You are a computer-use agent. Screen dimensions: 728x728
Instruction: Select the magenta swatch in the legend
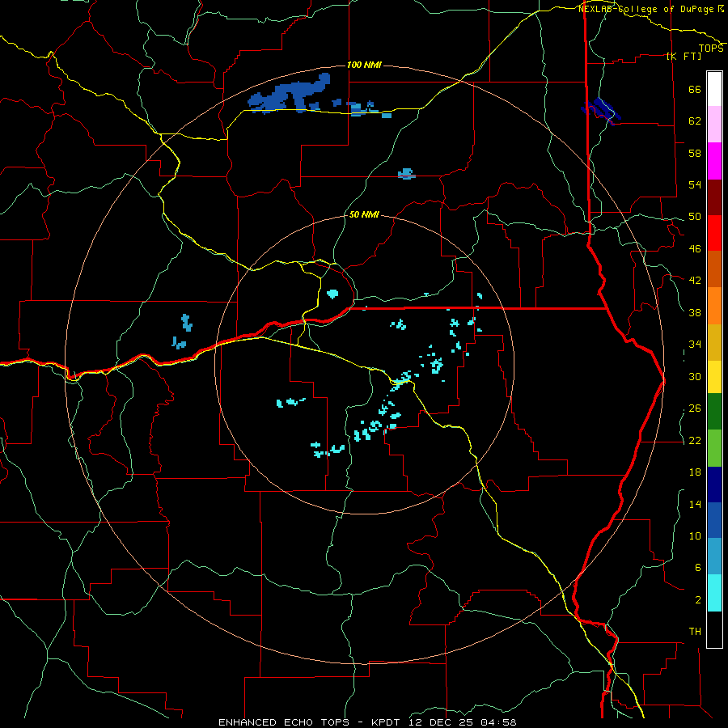(714, 161)
